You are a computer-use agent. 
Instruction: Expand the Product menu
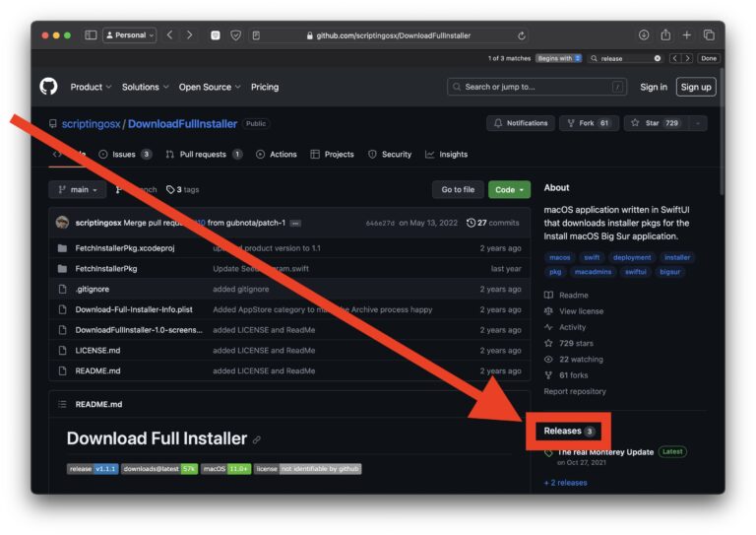coord(91,88)
